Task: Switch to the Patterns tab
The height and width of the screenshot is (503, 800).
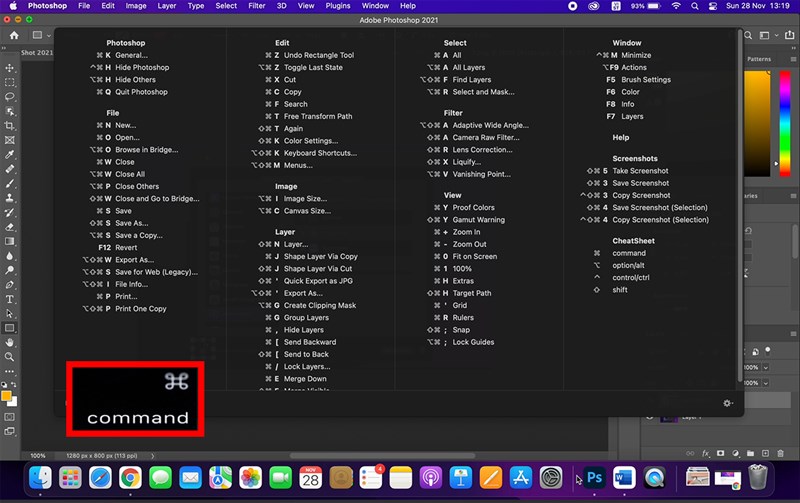Action: pyautogui.click(x=760, y=59)
